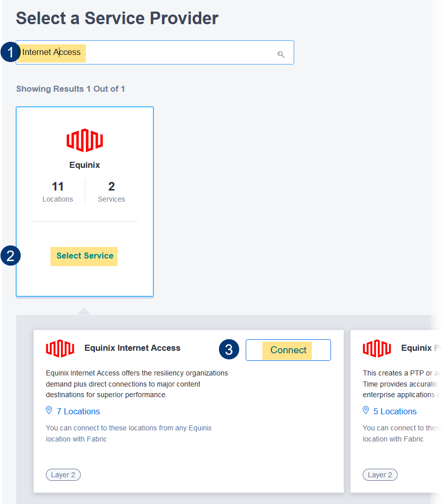Click Connect for Equinix Internet Access

point(288,350)
